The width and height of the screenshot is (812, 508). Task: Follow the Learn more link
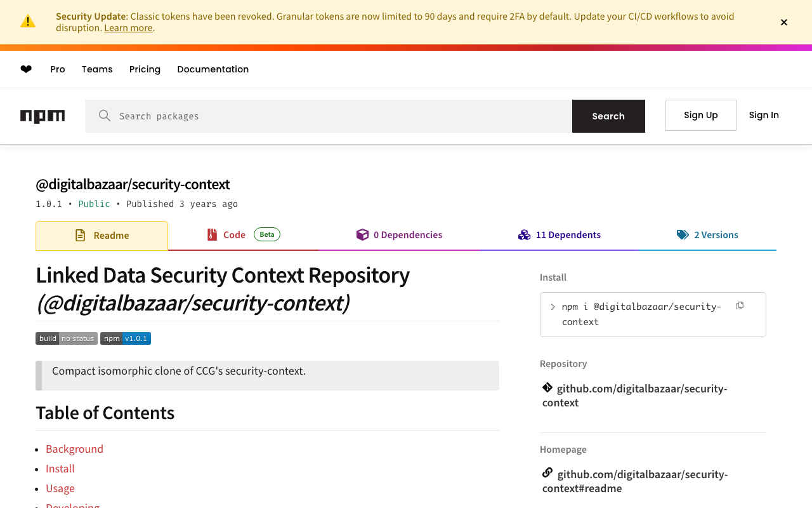click(x=128, y=28)
